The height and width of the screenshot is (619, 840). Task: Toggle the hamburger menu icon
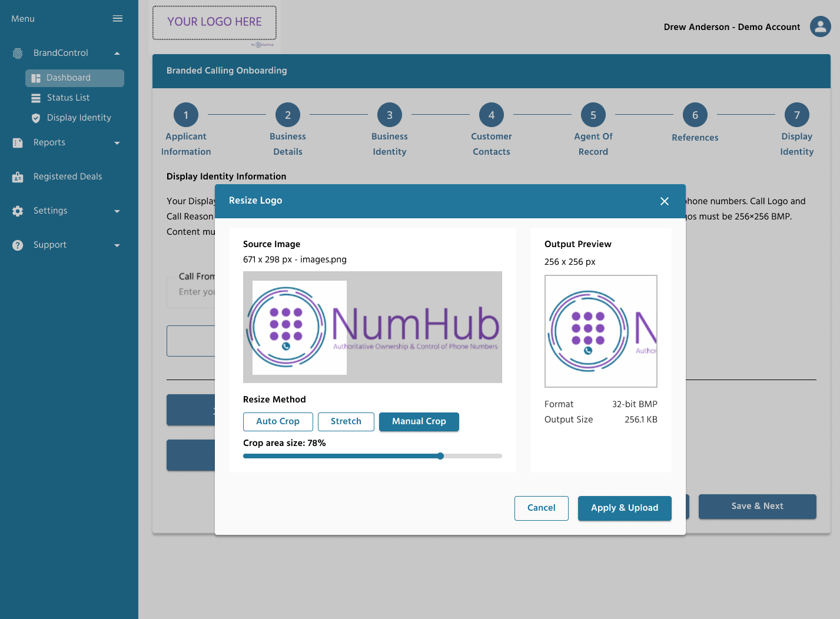point(118,19)
